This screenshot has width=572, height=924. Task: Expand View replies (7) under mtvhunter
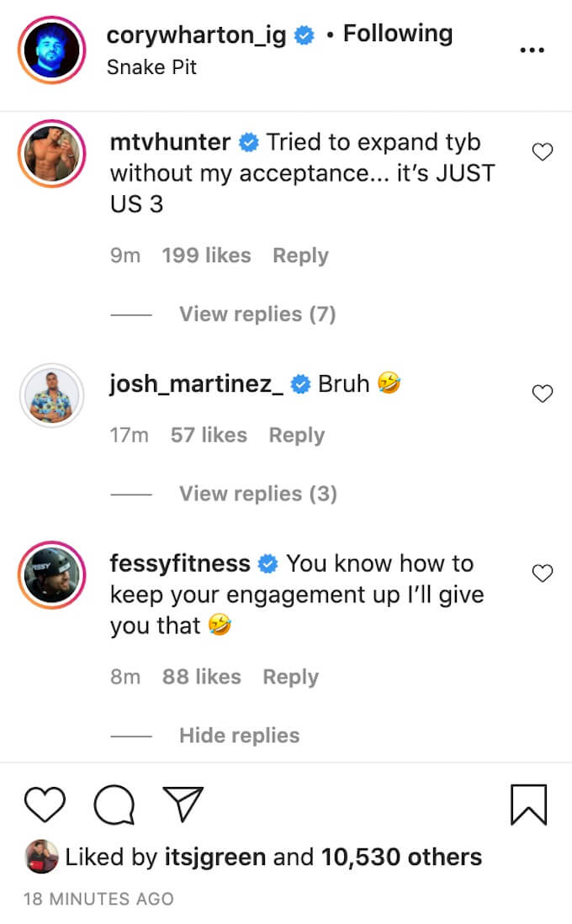pyautogui.click(x=257, y=314)
